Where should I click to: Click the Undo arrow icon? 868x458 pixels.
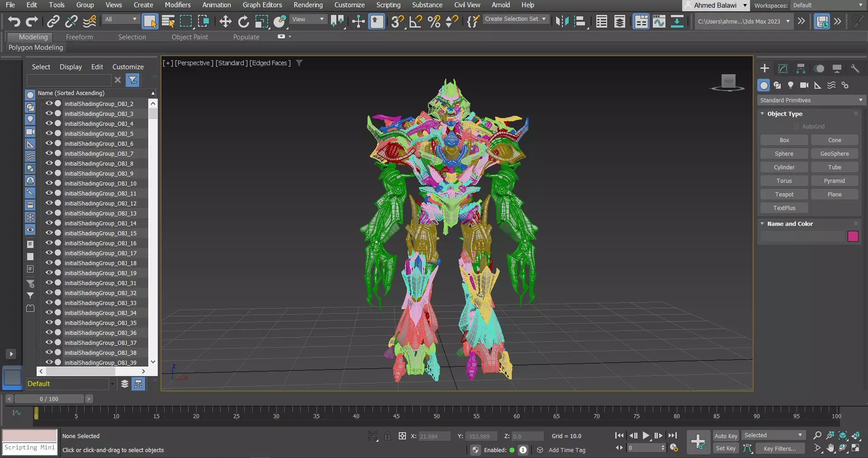[x=14, y=21]
